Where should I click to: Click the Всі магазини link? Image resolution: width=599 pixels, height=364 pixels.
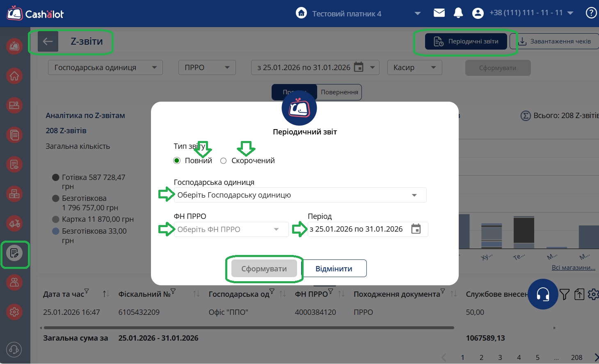click(x=573, y=268)
